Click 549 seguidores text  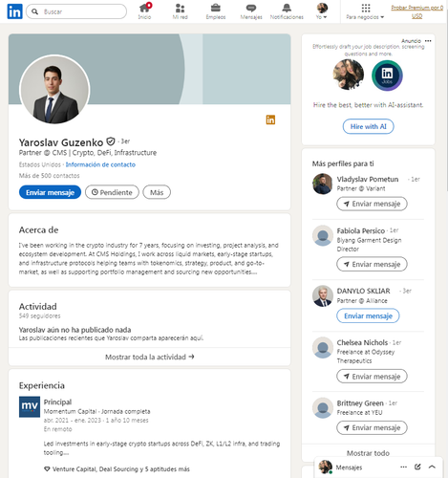39,315
